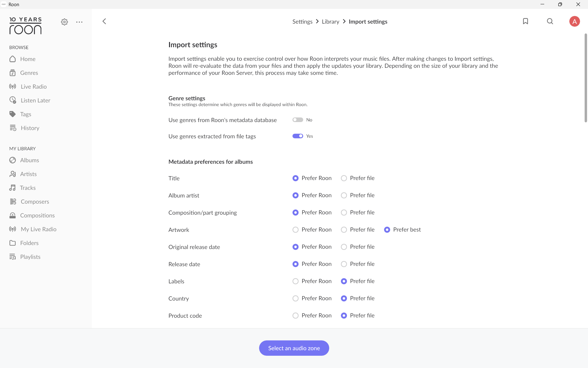This screenshot has height=368, width=588.
Task: Click the Artists icon in sidebar
Action: 13,174
